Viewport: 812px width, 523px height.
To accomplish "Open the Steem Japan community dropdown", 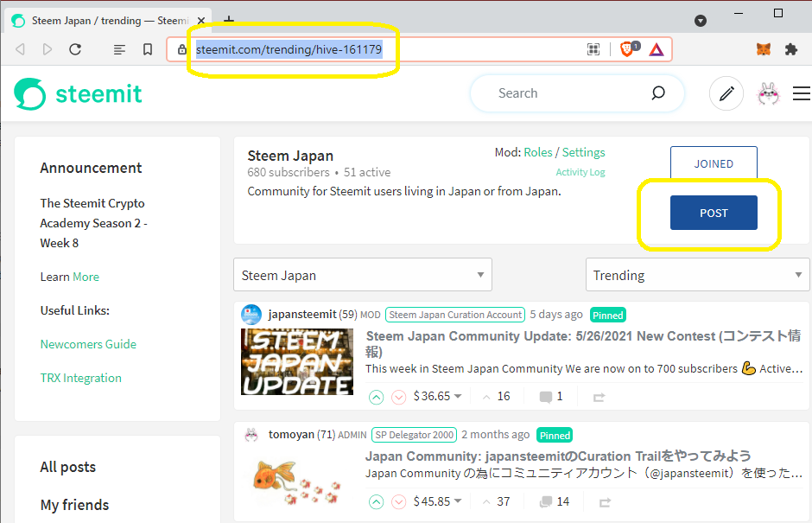I will tap(363, 275).
